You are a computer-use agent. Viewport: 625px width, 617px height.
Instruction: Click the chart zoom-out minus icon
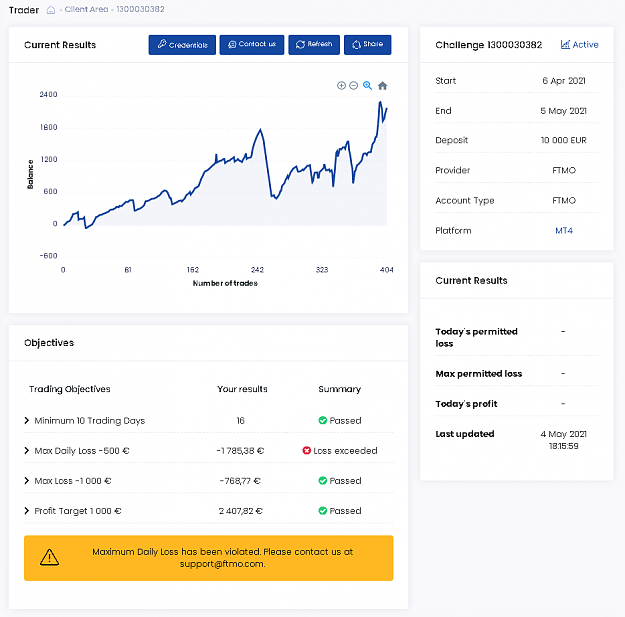coord(354,85)
